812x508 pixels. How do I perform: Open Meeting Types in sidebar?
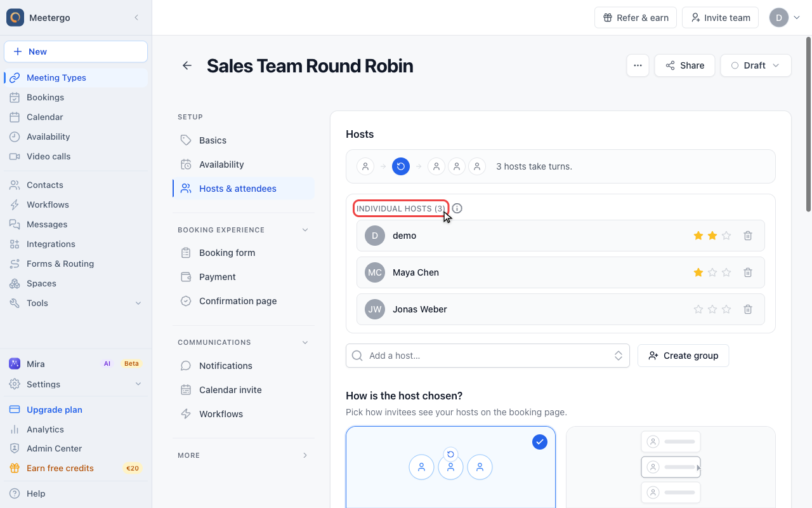(x=75, y=77)
